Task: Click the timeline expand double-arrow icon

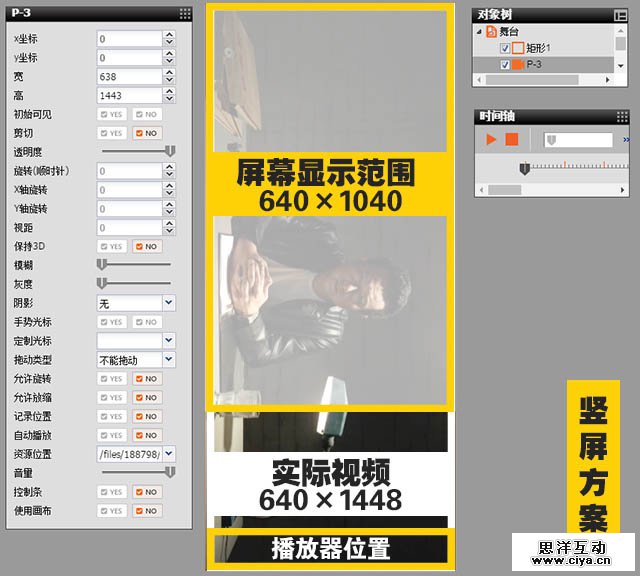Action: (626, 140)
